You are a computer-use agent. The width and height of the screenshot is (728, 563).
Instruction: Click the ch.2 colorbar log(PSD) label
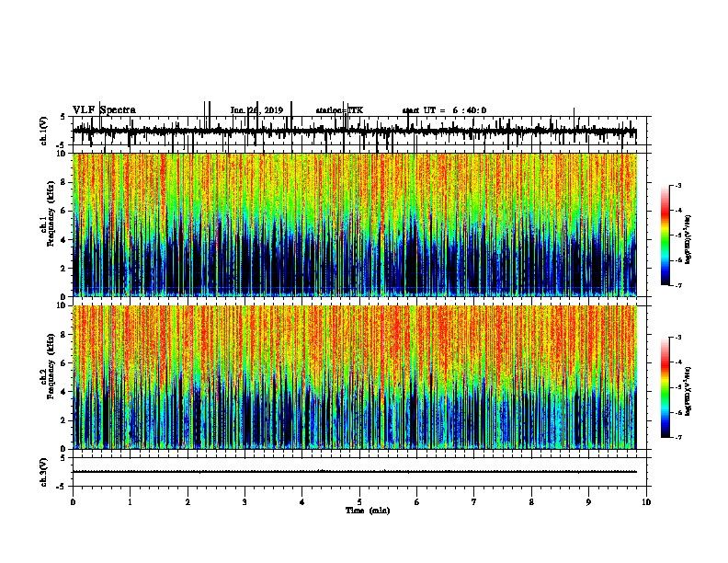(688, 391)
